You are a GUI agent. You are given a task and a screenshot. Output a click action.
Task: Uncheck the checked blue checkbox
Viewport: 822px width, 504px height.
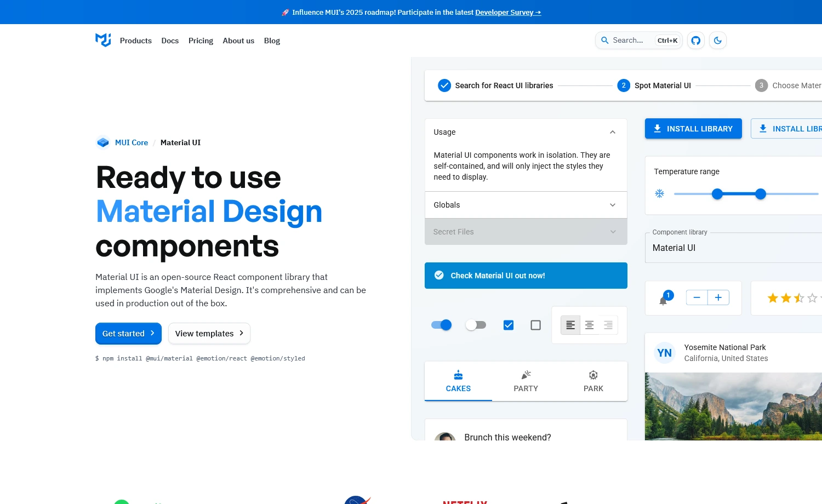508,325
